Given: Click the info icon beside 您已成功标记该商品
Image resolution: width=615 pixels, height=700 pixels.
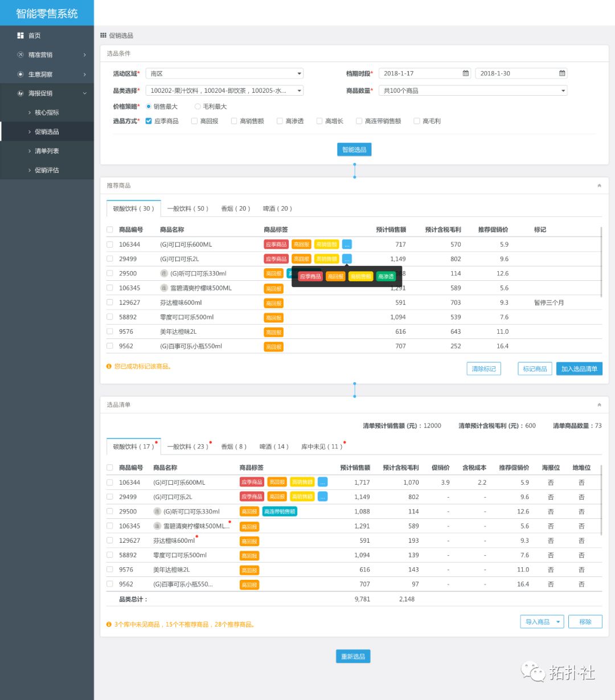Looking at the screenshot, I should (109, 366).
